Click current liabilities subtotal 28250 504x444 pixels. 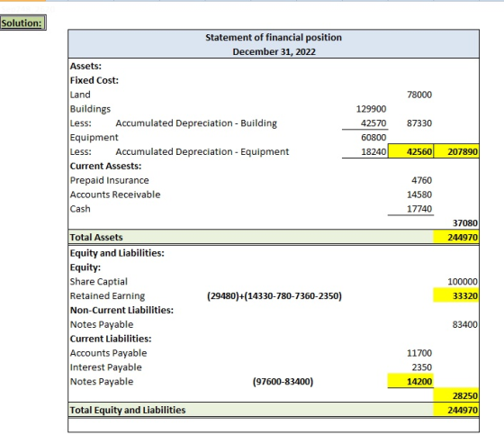coord(456,395)
